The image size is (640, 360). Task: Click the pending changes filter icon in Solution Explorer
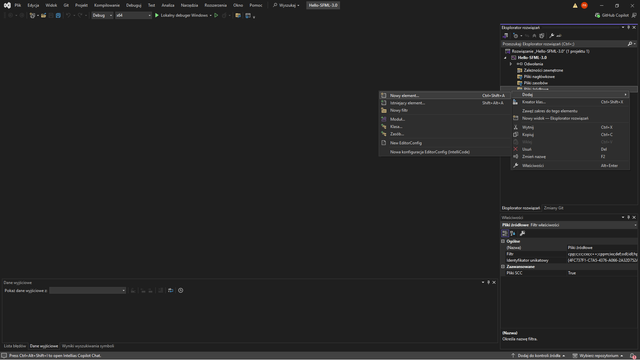(516, 36)
